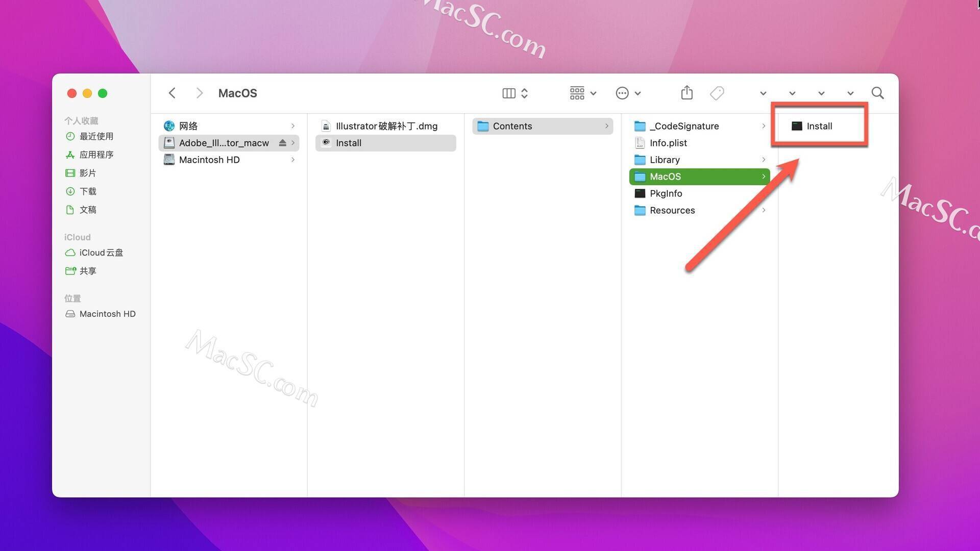Select the Contents folder
This screenshot has height=551, width=980.
(x=512, y=126)
